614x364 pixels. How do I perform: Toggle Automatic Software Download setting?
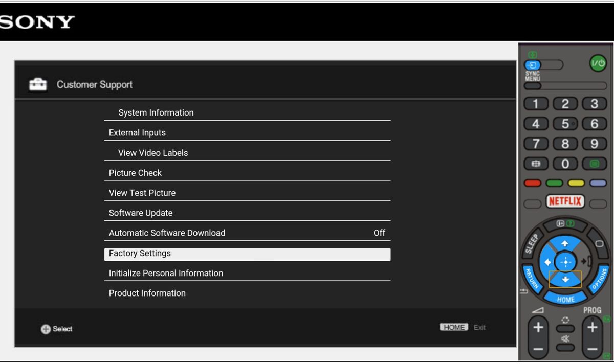point(247,233)
